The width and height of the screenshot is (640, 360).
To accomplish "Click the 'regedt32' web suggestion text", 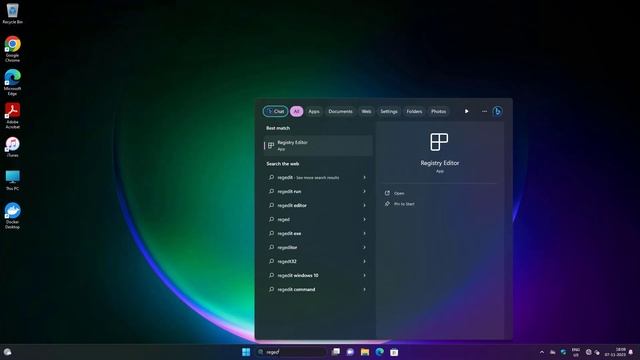I will tap(287, 261).
